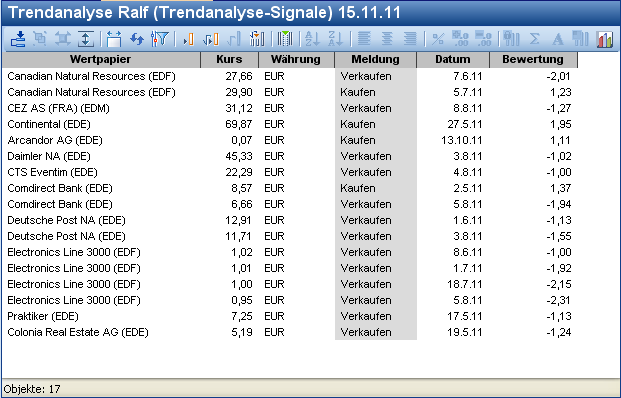
Task: Open the filter funnel tool
Action: coord(160,39)
